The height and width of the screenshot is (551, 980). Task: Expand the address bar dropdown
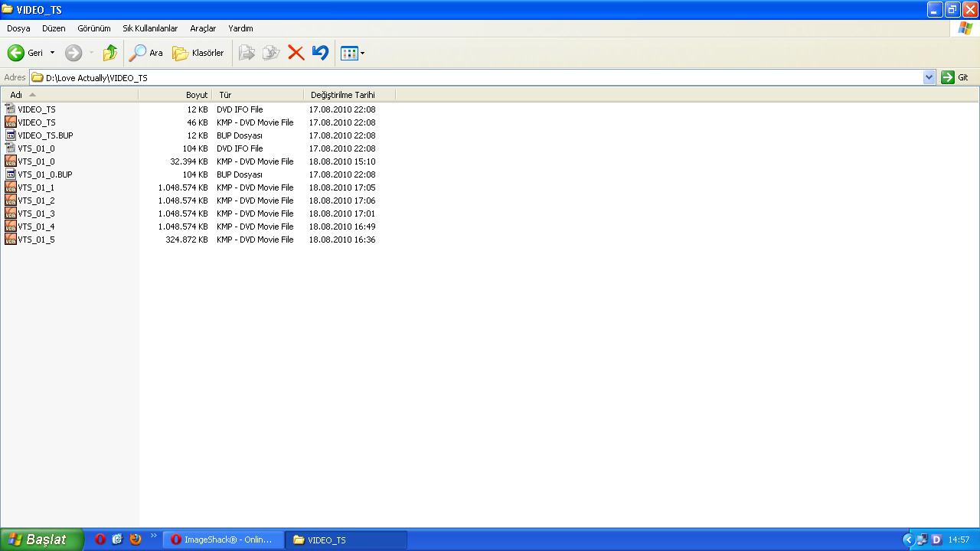[929, 77]
